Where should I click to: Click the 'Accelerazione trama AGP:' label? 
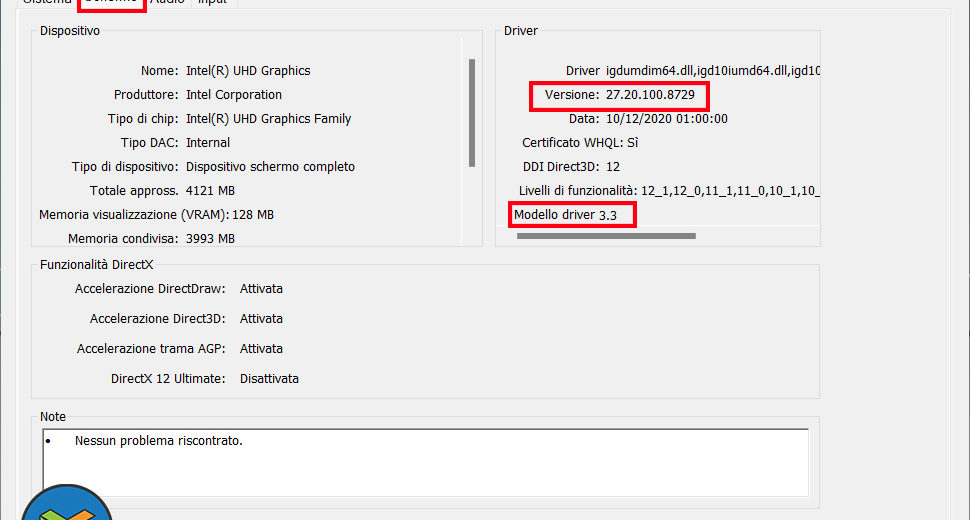(x=151, y=349)
